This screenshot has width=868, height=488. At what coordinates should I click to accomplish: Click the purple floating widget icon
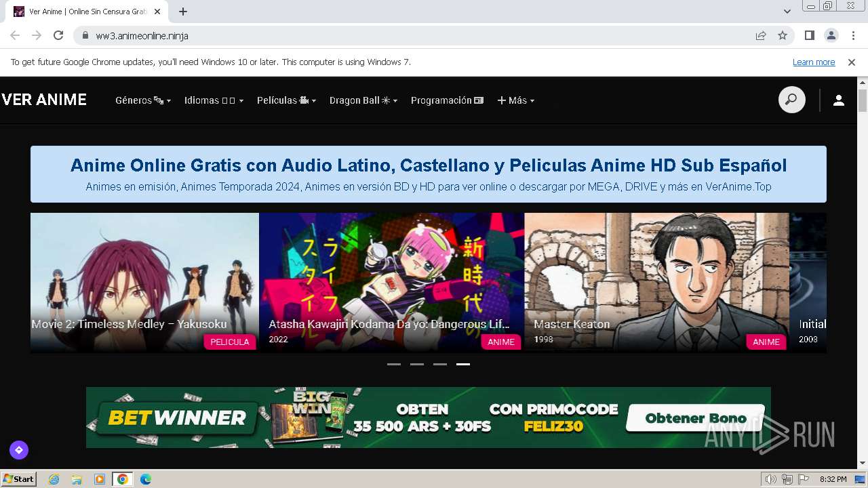pos(19,449)
